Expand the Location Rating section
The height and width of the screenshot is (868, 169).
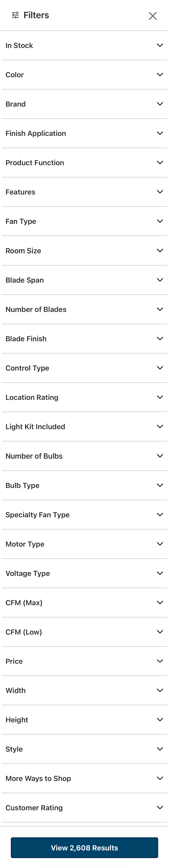click(84, 397)
